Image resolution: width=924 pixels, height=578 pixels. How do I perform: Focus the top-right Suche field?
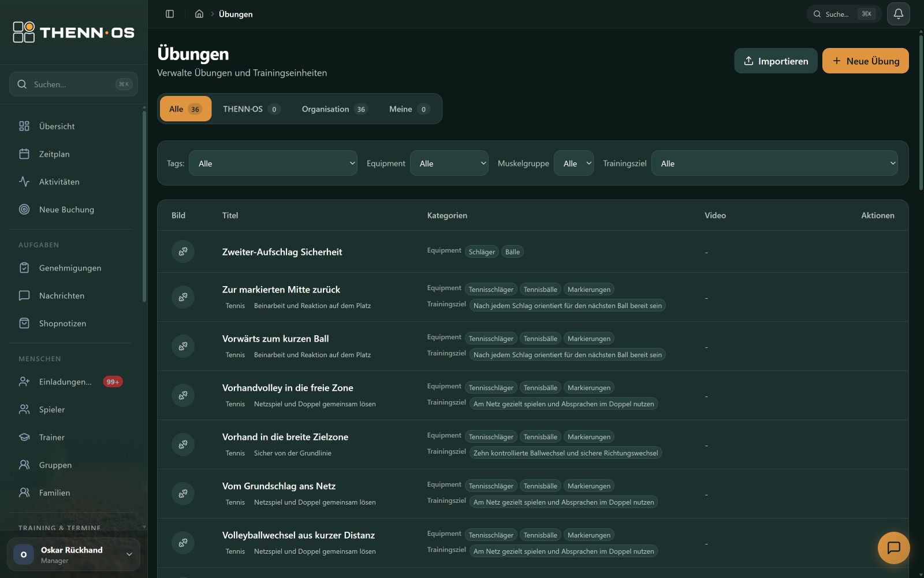844,14
